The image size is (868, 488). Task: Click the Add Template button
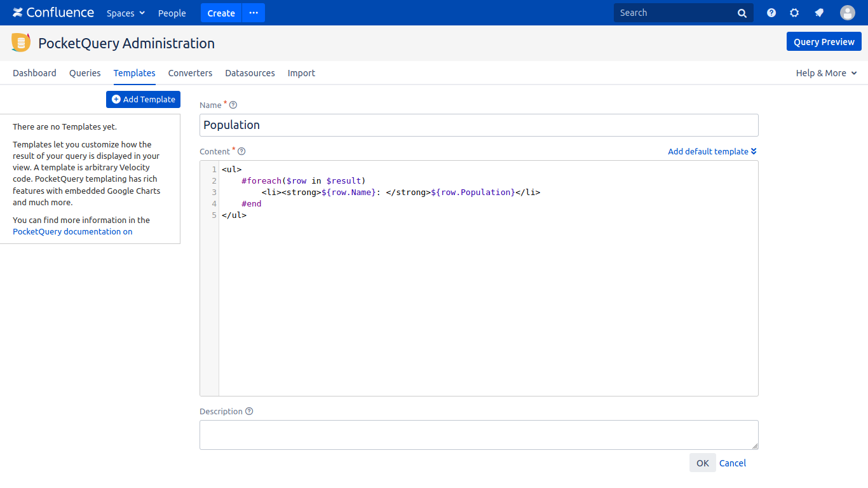point(143,99)
